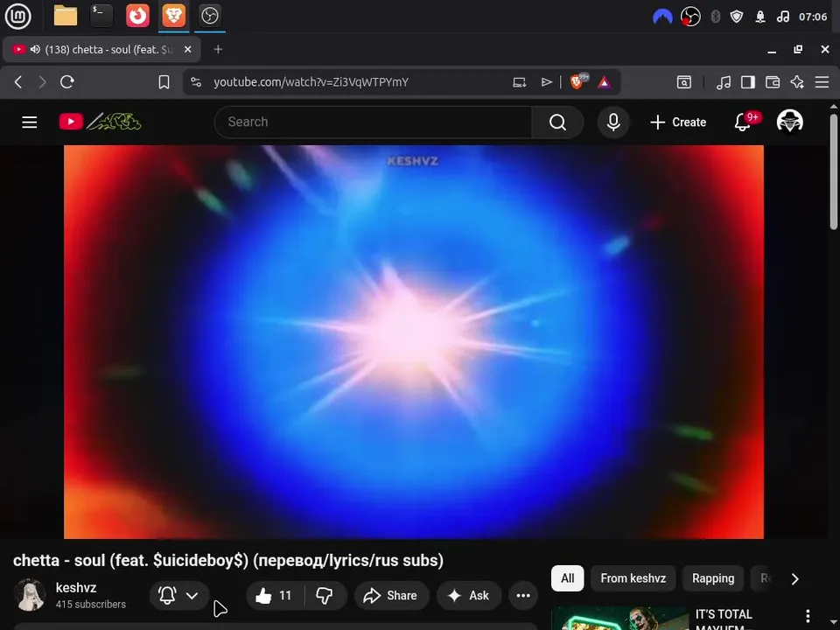Click the magnifier search button
Screen dimensions: 840x630
[x=557, y=122]
